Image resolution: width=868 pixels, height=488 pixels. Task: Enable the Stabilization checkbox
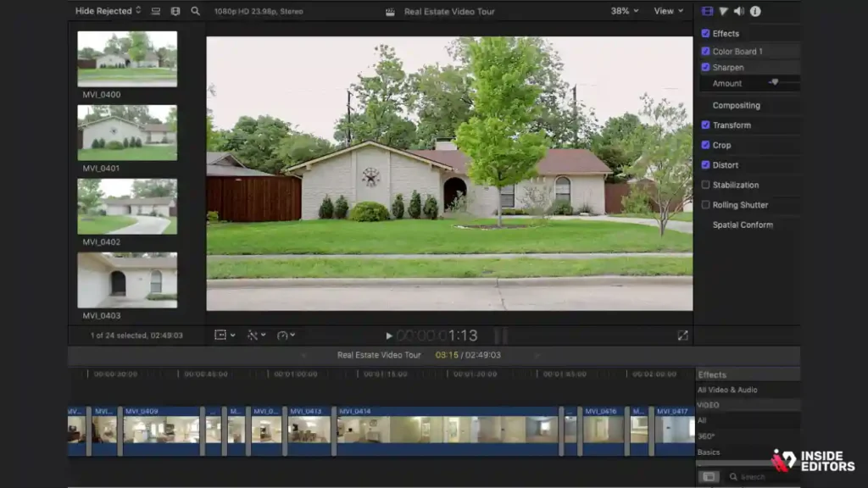(x=705, y=185)
